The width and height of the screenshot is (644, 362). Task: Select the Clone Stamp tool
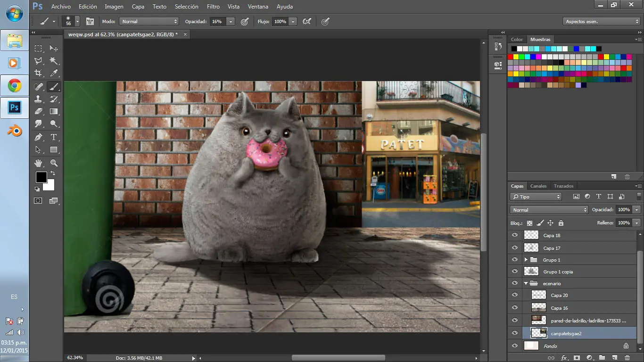tap(38, 99)
